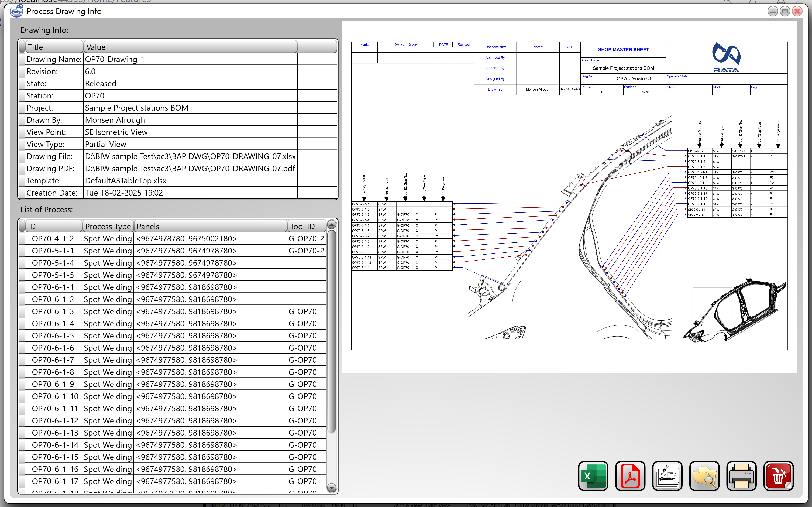
Task: Delete the drawing via red trash icon
Action: [778, 476]
